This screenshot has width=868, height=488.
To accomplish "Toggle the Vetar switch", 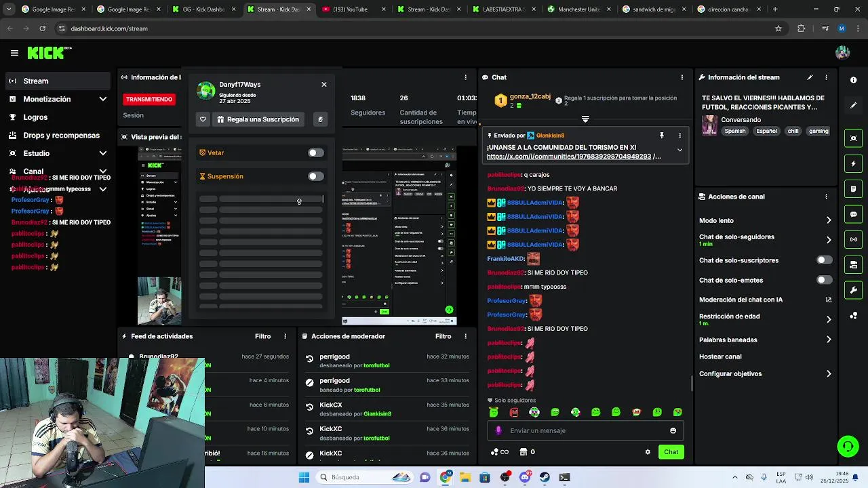I will click(x=316, y=152).
